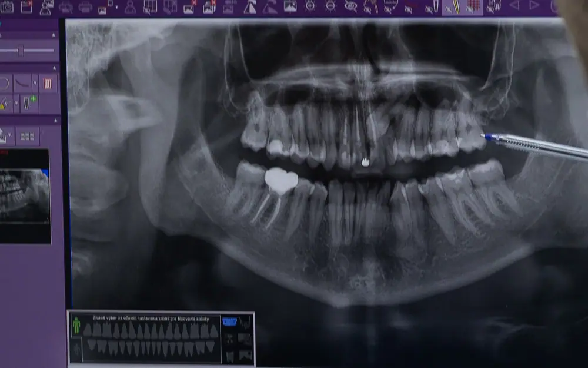Click the lone person silhouette toolbar icon
This screenshot has width=588, height=368.
(x=131, y=7)
